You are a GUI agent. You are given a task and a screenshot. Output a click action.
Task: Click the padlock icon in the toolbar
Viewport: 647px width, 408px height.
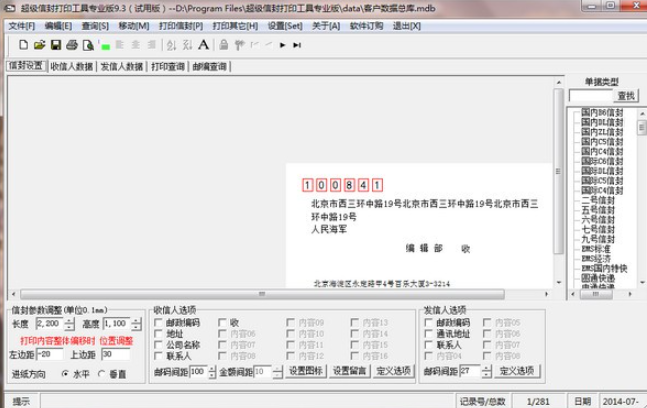[x=224, y=45]
